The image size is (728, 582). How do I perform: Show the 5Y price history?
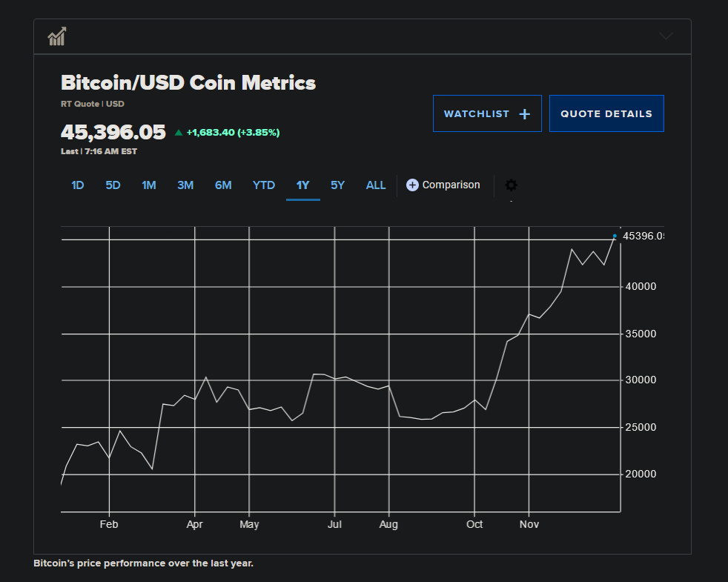click(337, 185)
